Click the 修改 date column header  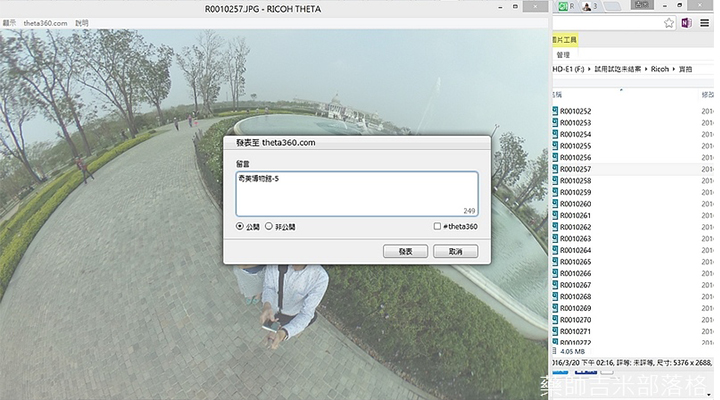pyautogui.click(x=707, y=95)
